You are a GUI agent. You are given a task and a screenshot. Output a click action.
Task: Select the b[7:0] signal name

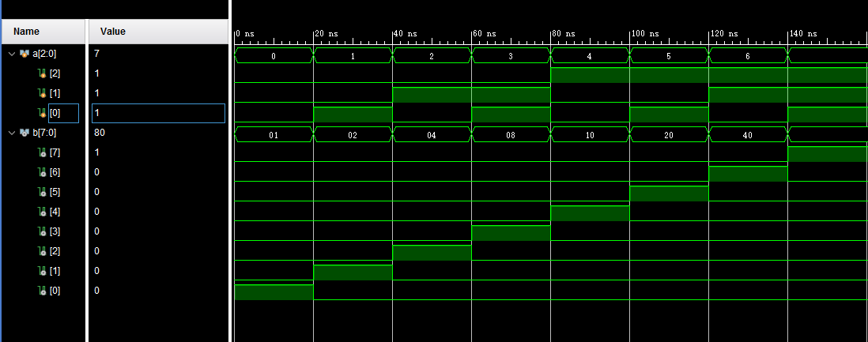coord(46,133)
